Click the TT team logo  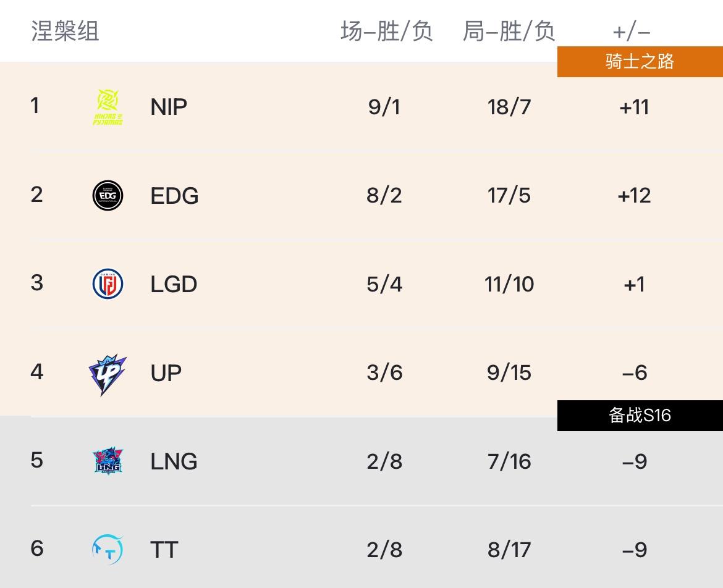pyautogui.click(x=108, y=550)
